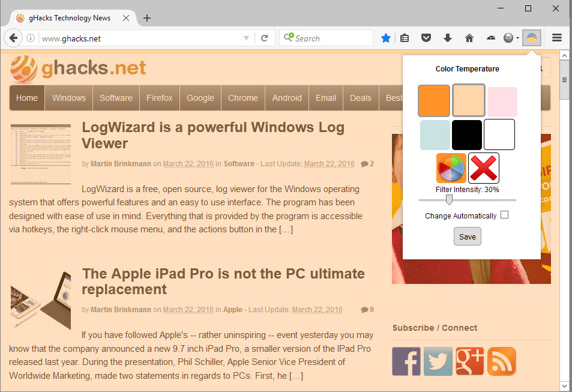The image size is (572, 392).
Task: Open the Windows menu item
Action: point(69,98)
